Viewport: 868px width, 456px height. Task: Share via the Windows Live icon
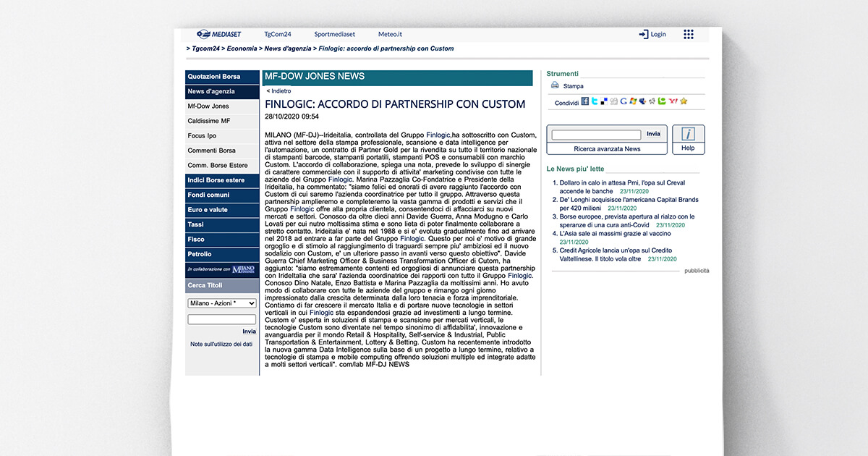[x=633, y=101]
